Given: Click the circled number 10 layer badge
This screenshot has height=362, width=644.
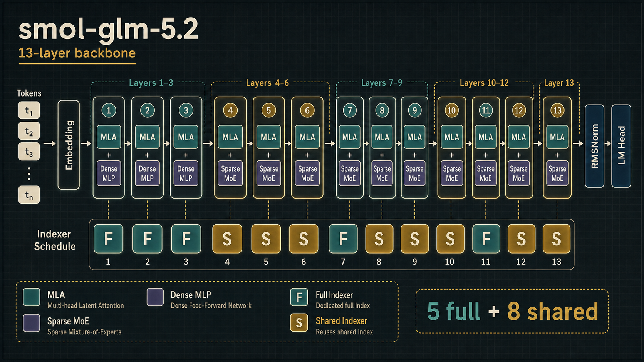Looking at the screenshot, I should 451,111.
